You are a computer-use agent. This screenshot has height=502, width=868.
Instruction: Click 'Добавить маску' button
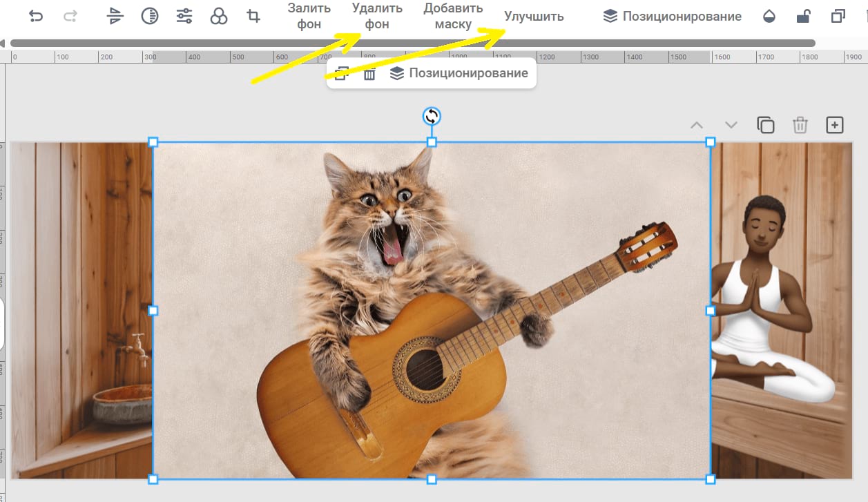[x=454, y=17]
